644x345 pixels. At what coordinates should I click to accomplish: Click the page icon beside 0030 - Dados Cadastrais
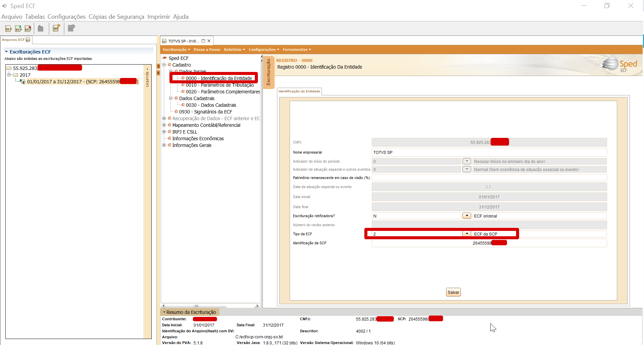183,105
